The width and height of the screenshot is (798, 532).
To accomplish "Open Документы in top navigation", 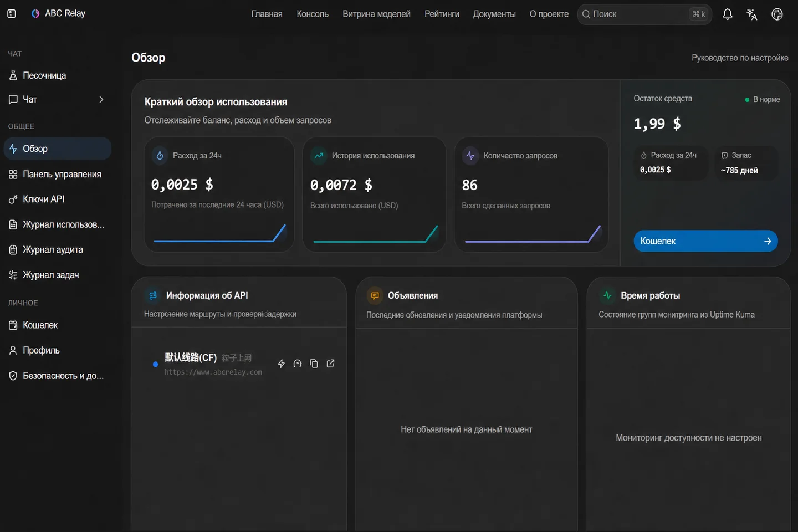I will 494,14.
